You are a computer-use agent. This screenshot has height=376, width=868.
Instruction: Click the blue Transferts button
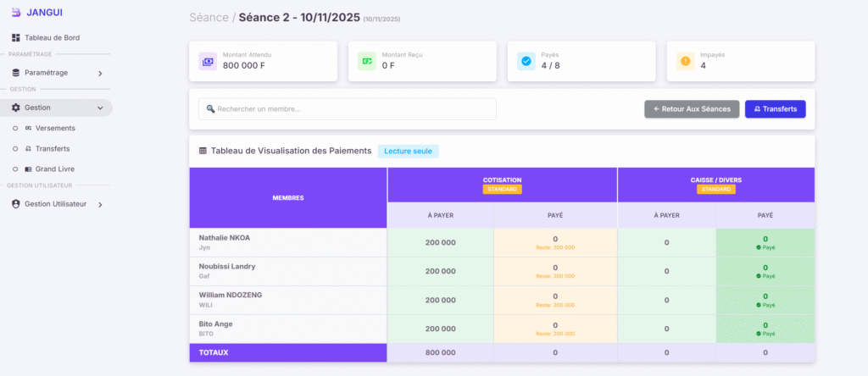[775, 109]
